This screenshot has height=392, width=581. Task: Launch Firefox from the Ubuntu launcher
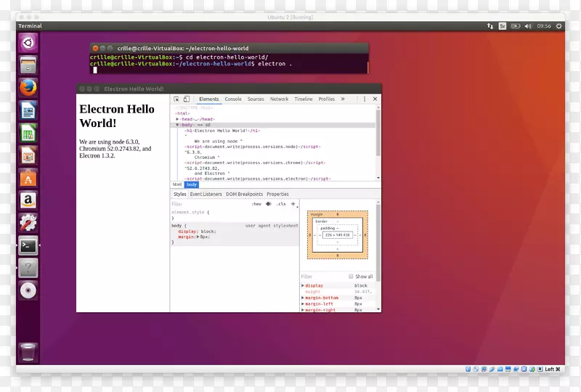[28, 88]
